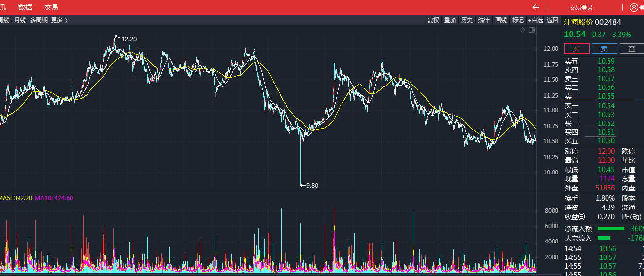Click the user account avatar icon
The image size is (644, 276).
pyautogui.click(x=634, y=7)
